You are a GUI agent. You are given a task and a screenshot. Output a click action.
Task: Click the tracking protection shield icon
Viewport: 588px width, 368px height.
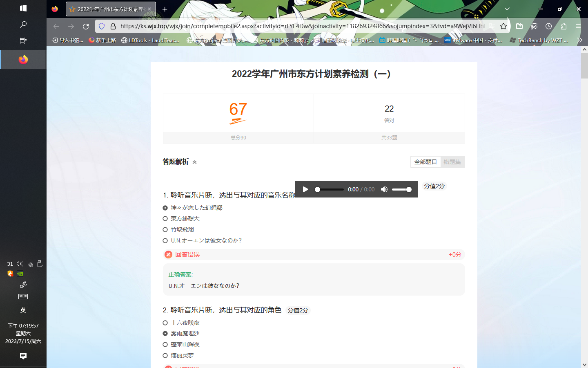click(101, 26)
